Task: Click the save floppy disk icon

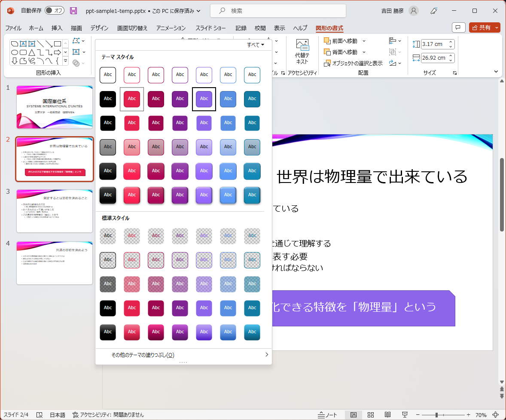Action: click(73, 11)
